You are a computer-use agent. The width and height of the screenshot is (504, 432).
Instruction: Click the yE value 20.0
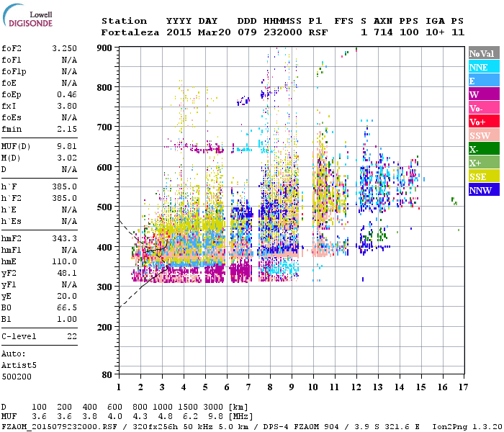tap(67, 297)
